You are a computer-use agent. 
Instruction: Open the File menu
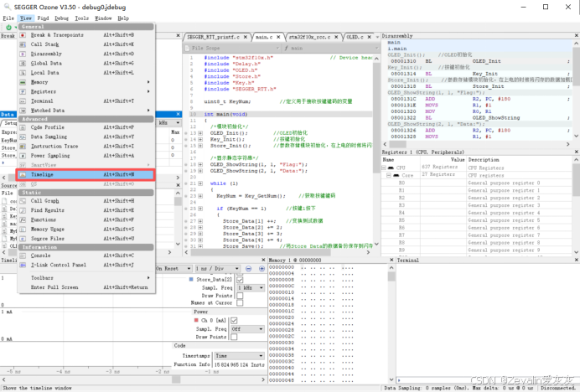coord(8,18)
